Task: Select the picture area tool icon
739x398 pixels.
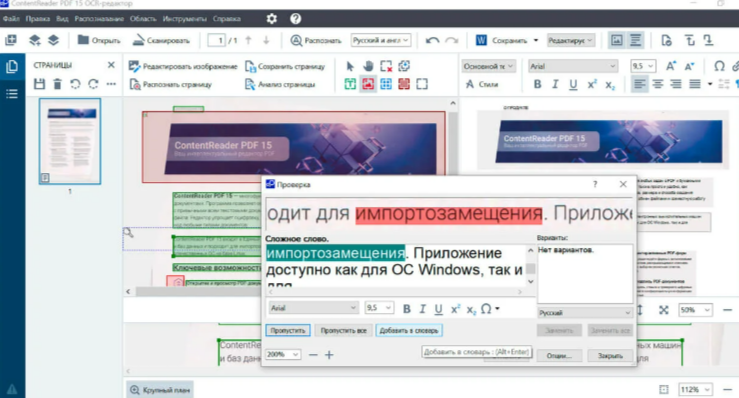Action: [x=368, y=84]
